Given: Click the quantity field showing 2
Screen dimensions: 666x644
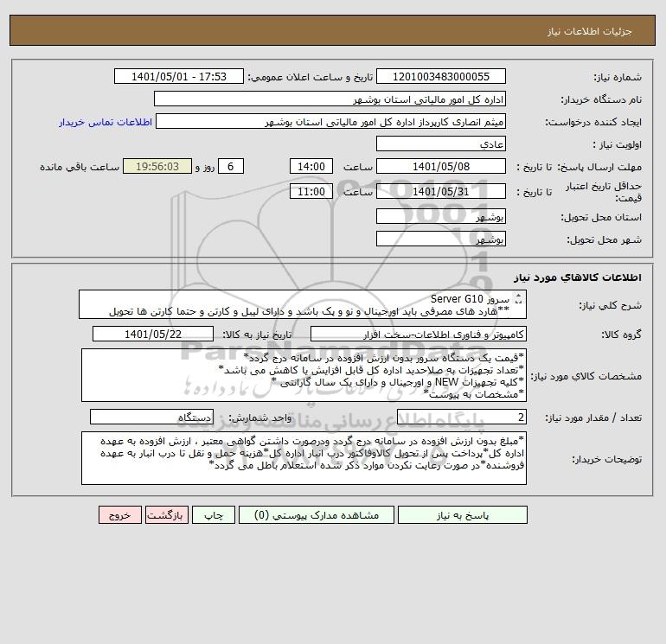Looking at the screenshot, I should coord(462,417).
